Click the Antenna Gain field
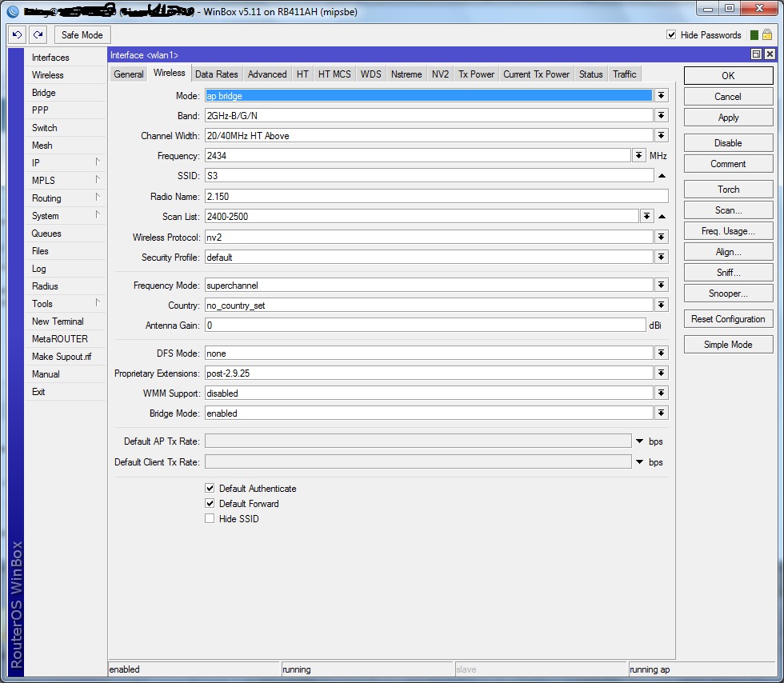 426,325
